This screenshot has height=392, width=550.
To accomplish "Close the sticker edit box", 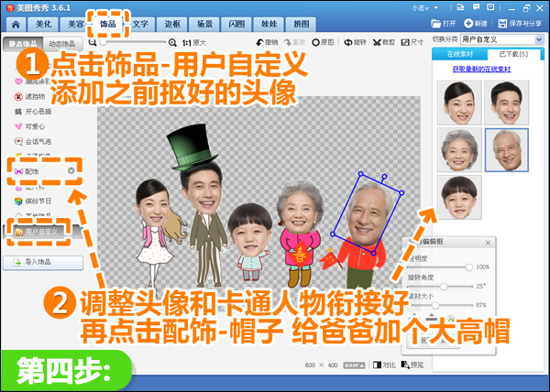I will 488,243.
